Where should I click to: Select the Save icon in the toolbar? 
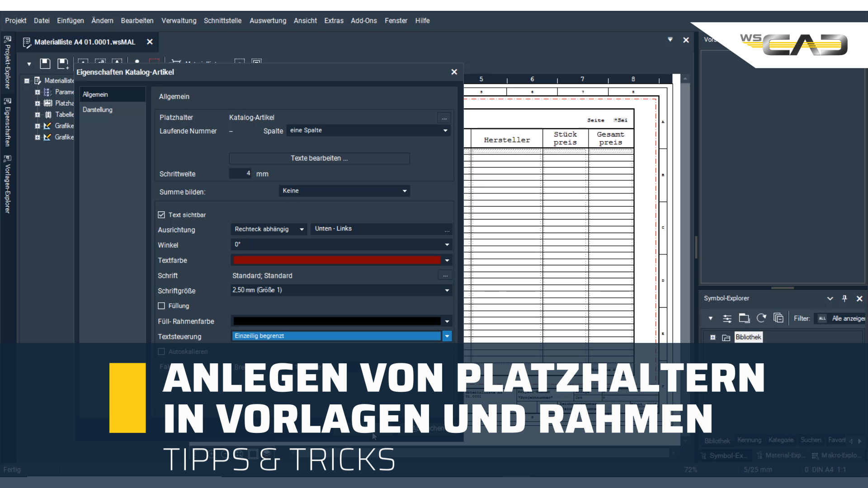(x=45, y=64)
